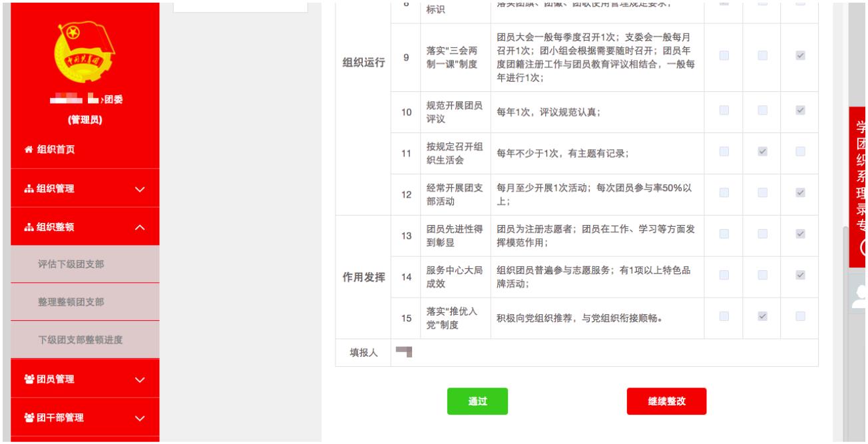Toggle the checked middle checkbox in row 11
Image resolution: width=868 pixels, height=444 pixels.
click(x=762, y=152)
